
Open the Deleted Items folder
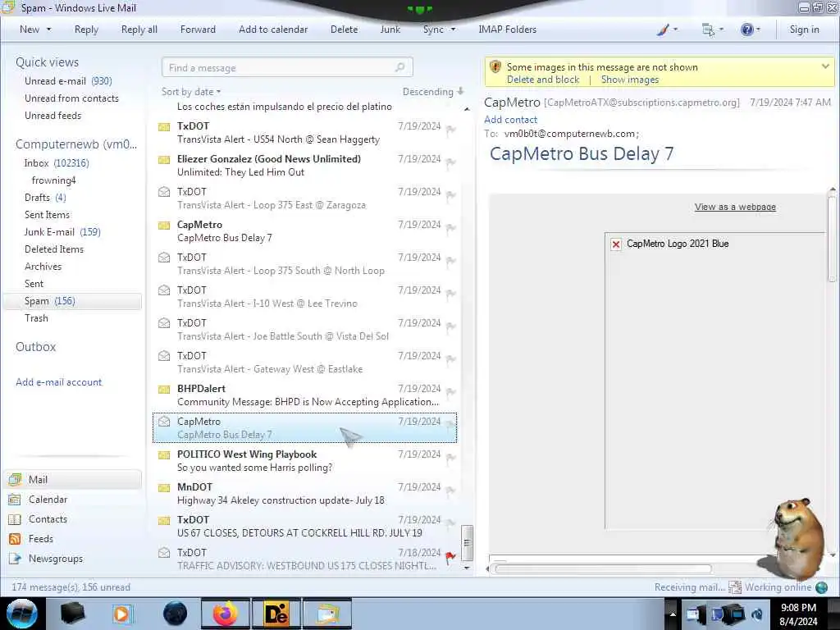[54, 249]
